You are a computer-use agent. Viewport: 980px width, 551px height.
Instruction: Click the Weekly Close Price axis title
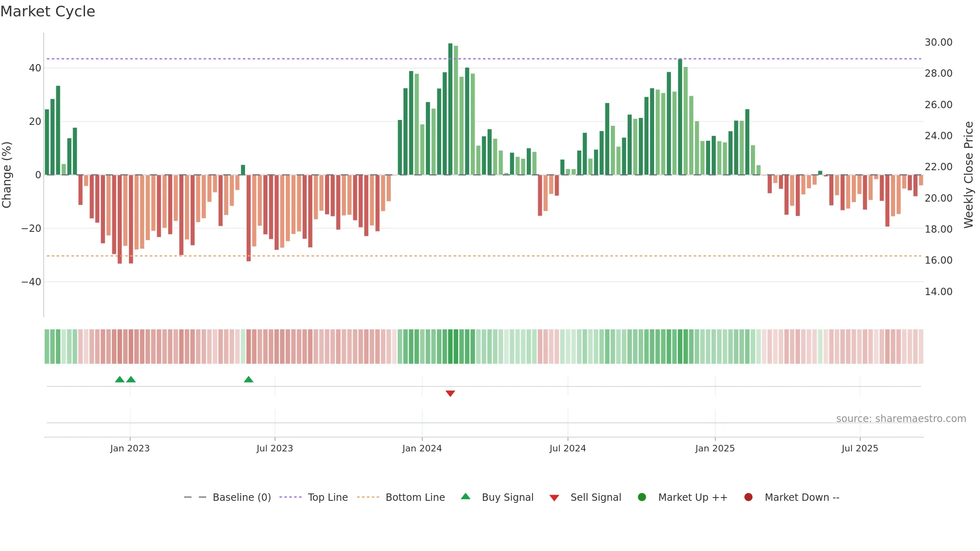pyautogui.click(x=969, y=175)
